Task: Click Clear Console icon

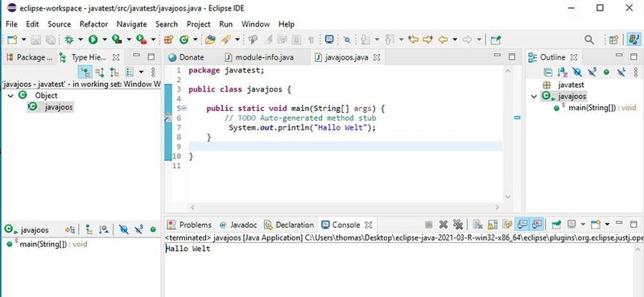Action: coord(477,225)
